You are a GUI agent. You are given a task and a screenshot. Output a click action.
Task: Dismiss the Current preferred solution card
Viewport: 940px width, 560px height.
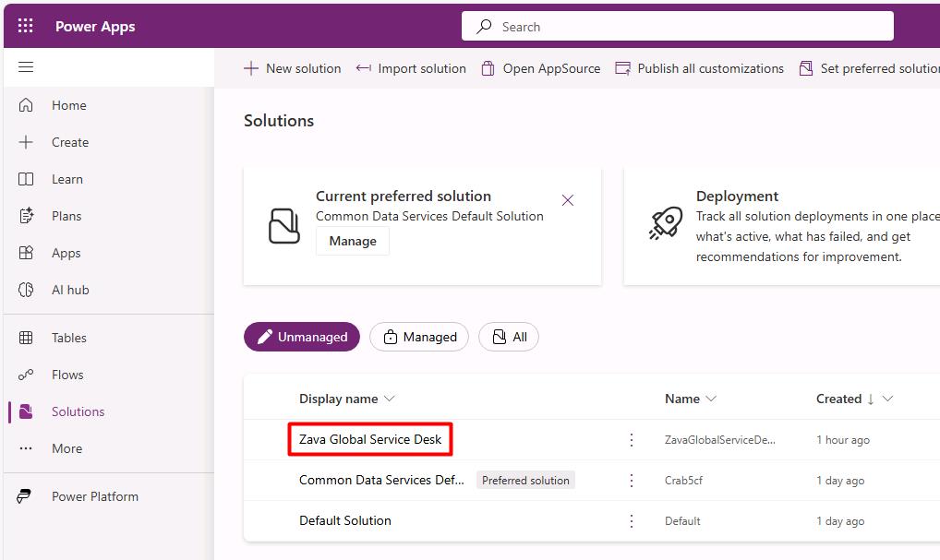(568, 200)
